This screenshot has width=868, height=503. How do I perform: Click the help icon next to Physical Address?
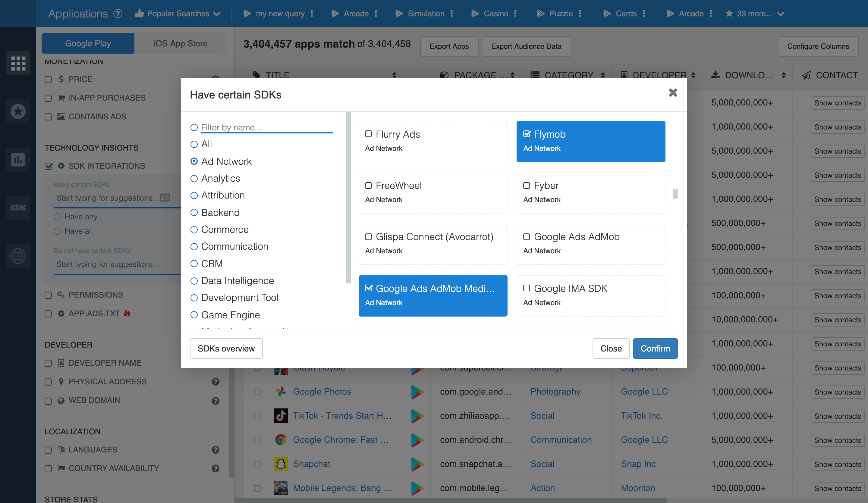point(215,382)
